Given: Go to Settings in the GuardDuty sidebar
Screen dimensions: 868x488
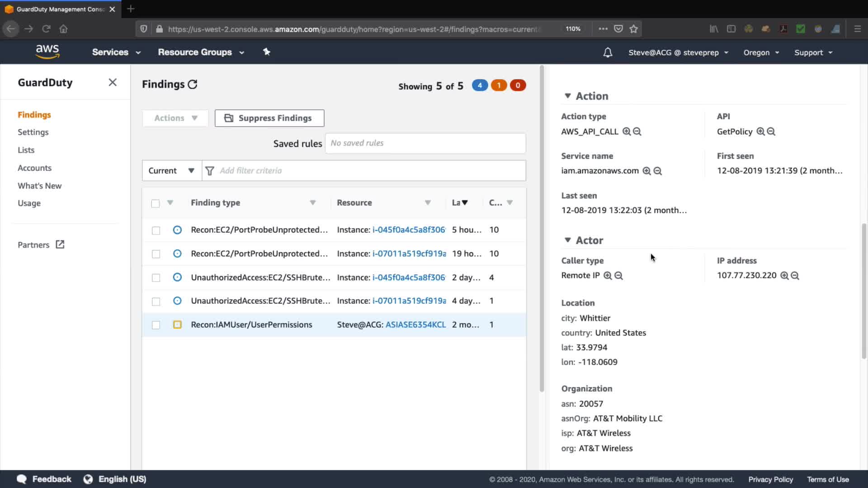Looking at the screenshot, I should coord(33,132).
